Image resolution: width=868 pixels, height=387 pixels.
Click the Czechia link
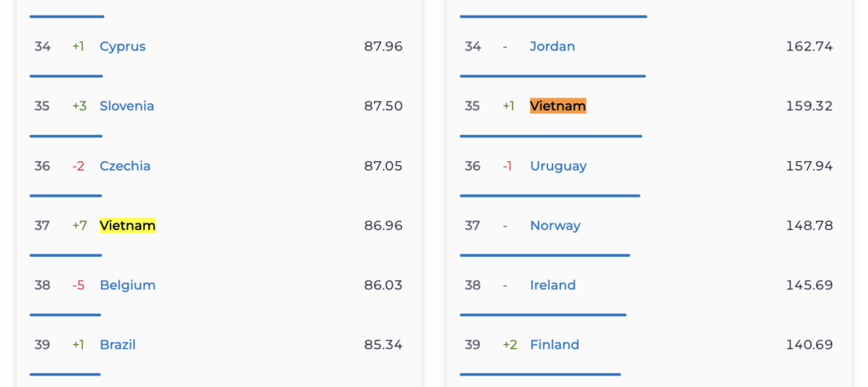pyautogui.click(x=125, y=166)
